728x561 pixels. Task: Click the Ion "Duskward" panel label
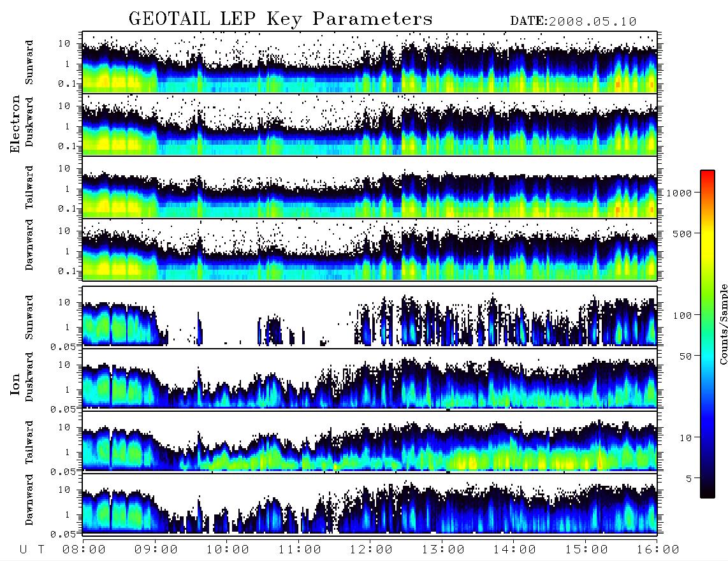[29, 377]
